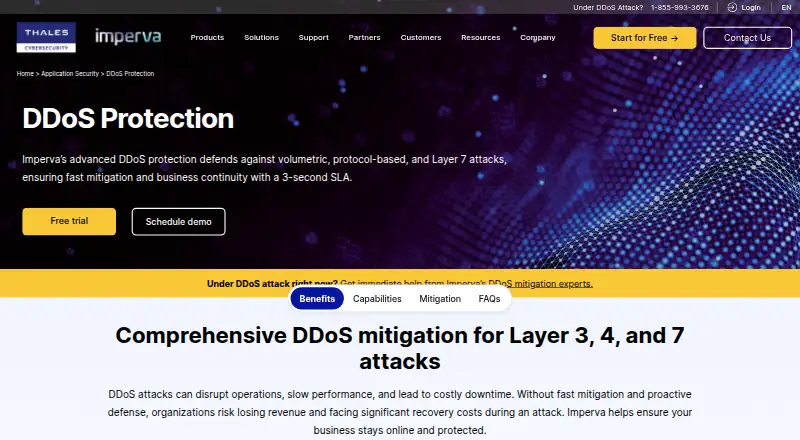The image size is (800, 440).
Task: Click the Comprehensive DDoS mitigation heading
Action: [399, 348]
